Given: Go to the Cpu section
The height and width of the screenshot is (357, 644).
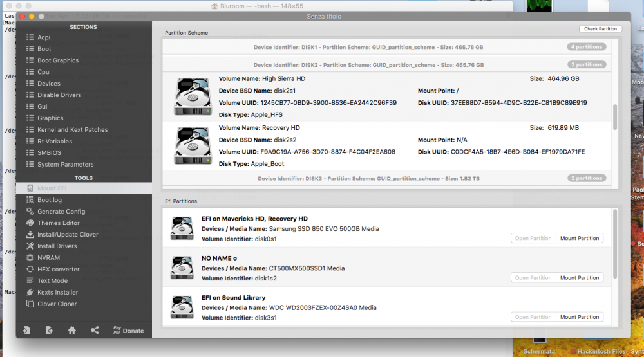Looking at the screenshot, I should tap(43, 72).
